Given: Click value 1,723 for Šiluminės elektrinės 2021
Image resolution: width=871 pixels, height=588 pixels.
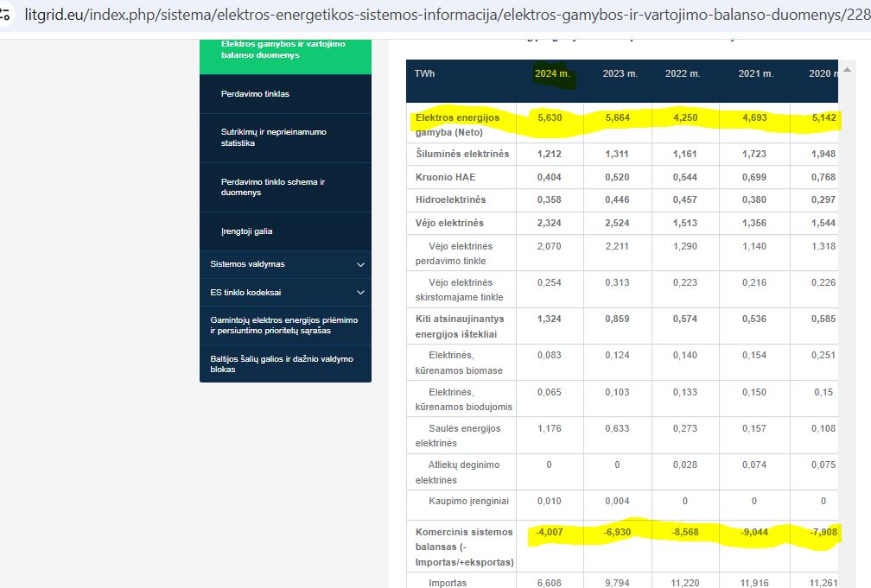Looking at the screenshot, I should [x=754, y=154].
